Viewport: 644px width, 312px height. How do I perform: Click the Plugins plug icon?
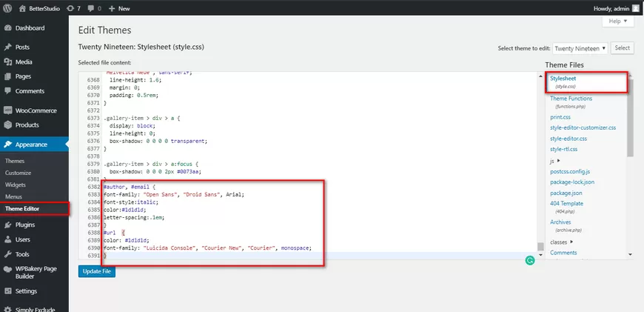[7, 225]
